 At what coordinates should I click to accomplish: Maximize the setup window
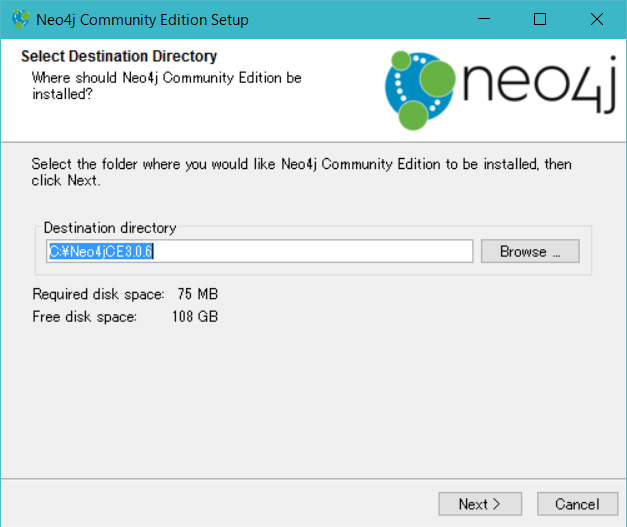(540, 19)
